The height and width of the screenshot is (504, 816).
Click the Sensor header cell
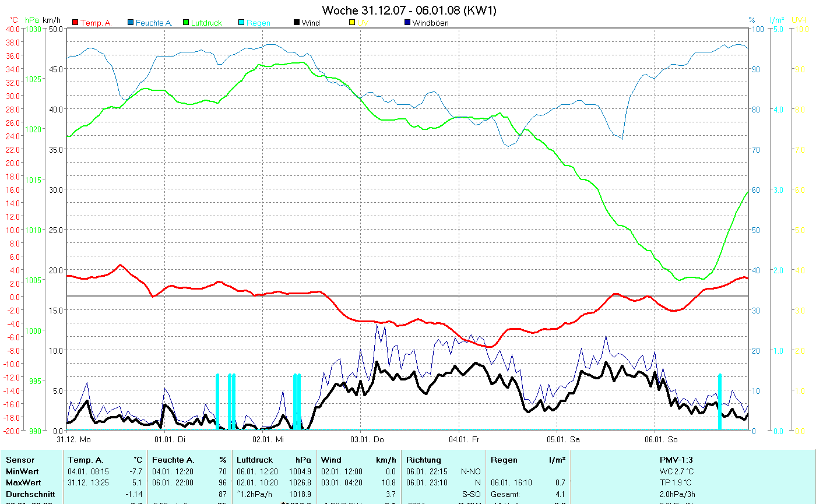click(x=20, y=460)
